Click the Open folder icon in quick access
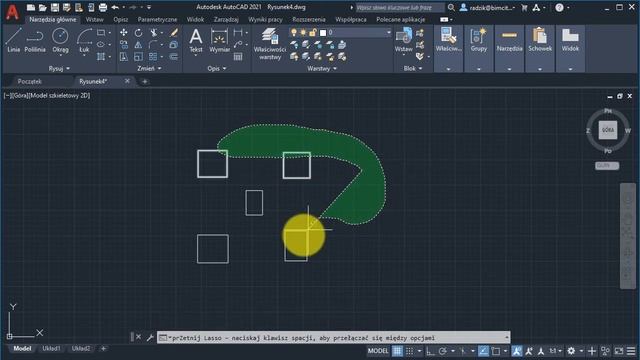 [x=42, y=7]
